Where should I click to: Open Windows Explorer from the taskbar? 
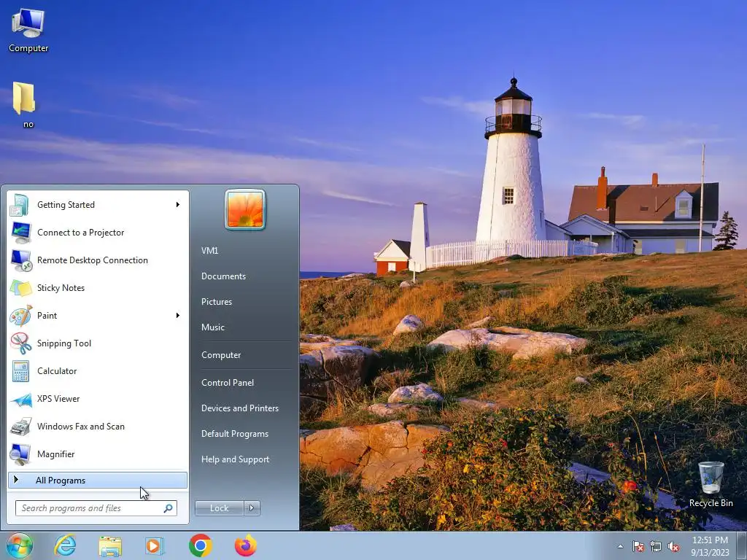110,545
